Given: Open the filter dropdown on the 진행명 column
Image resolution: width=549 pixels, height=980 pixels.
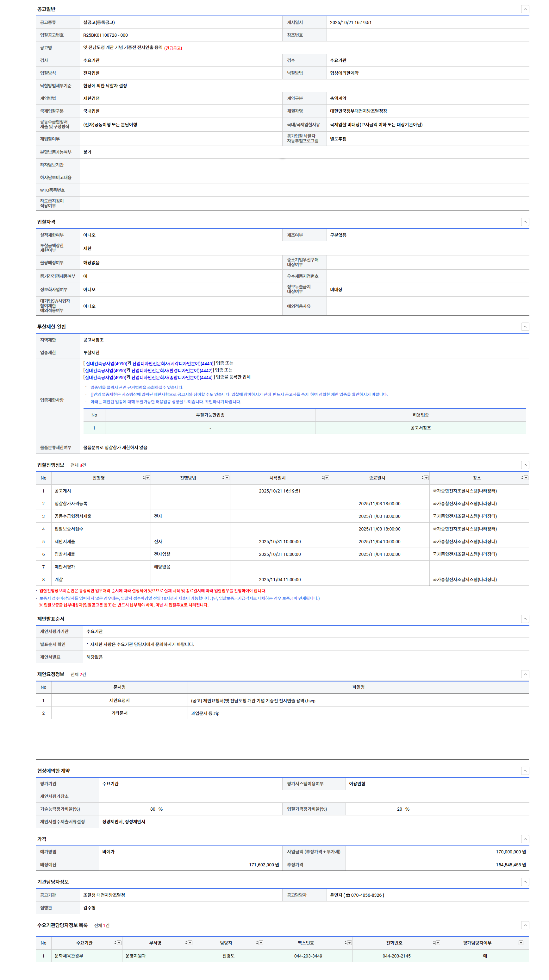Looking at the screenshot, I should (x=148, y=478).
